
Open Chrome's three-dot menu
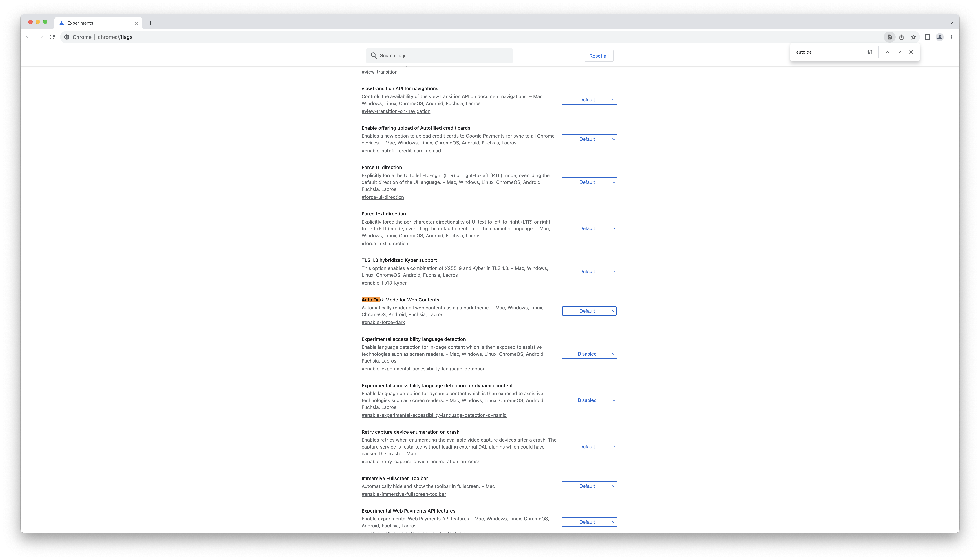952,37
